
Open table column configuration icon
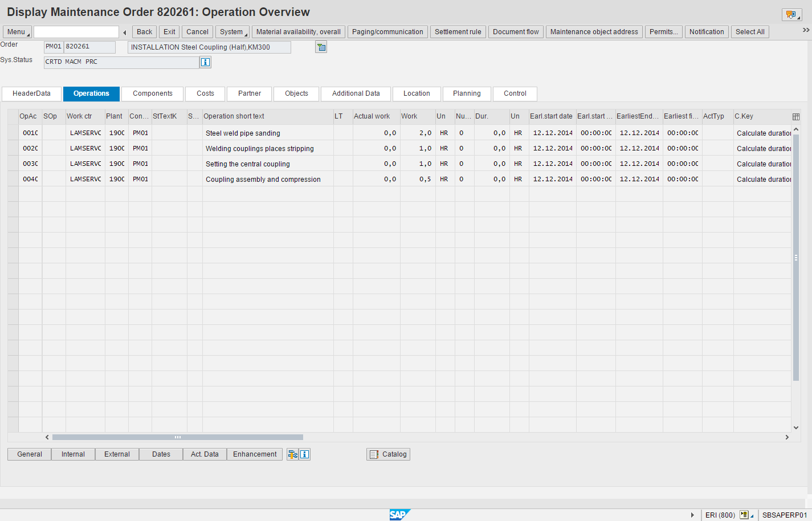click(796, 116)
